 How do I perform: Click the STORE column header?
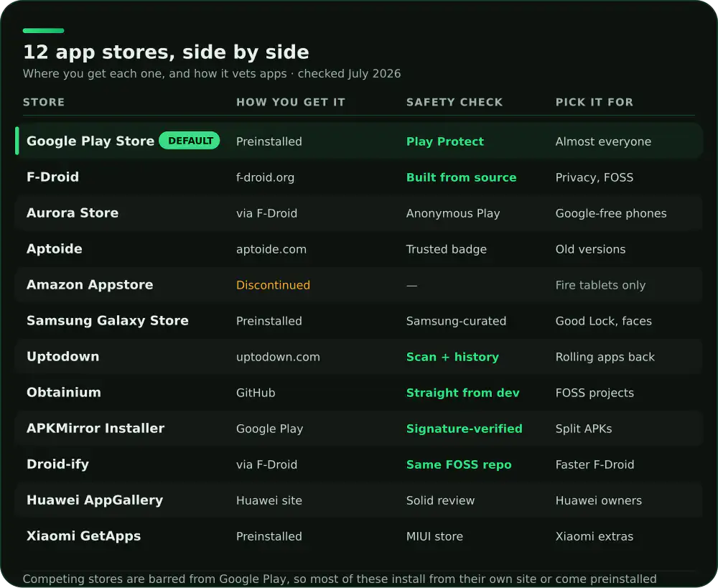click(x=44, y=102)
